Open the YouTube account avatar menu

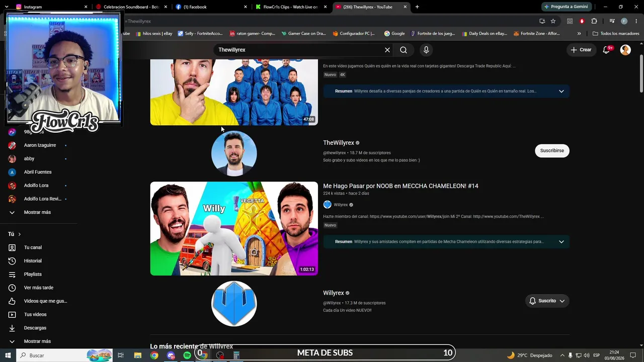[625, 50]
